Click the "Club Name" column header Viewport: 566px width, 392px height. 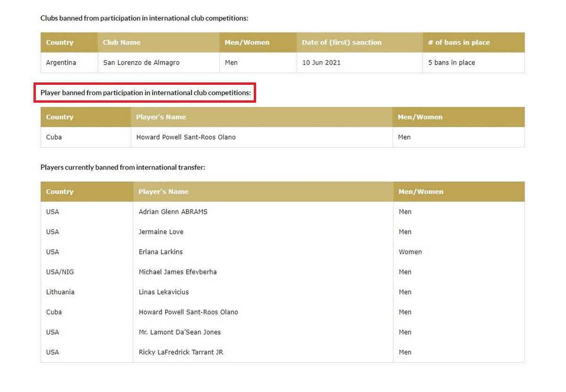coord(122,42)
